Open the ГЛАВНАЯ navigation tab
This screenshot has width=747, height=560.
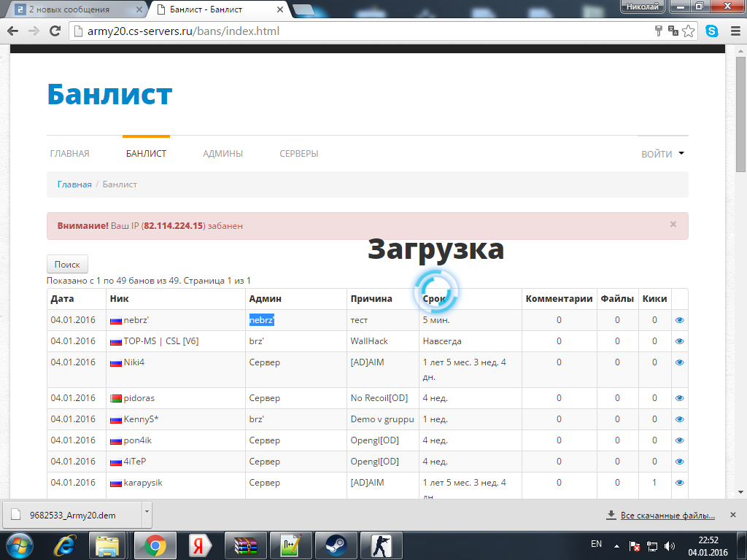(x=69, y=154)
